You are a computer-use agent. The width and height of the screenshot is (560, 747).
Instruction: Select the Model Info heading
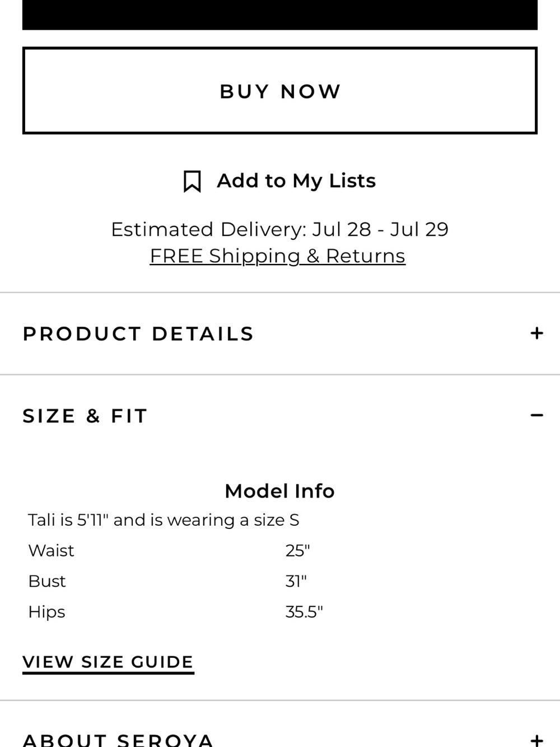pos(279,491)
